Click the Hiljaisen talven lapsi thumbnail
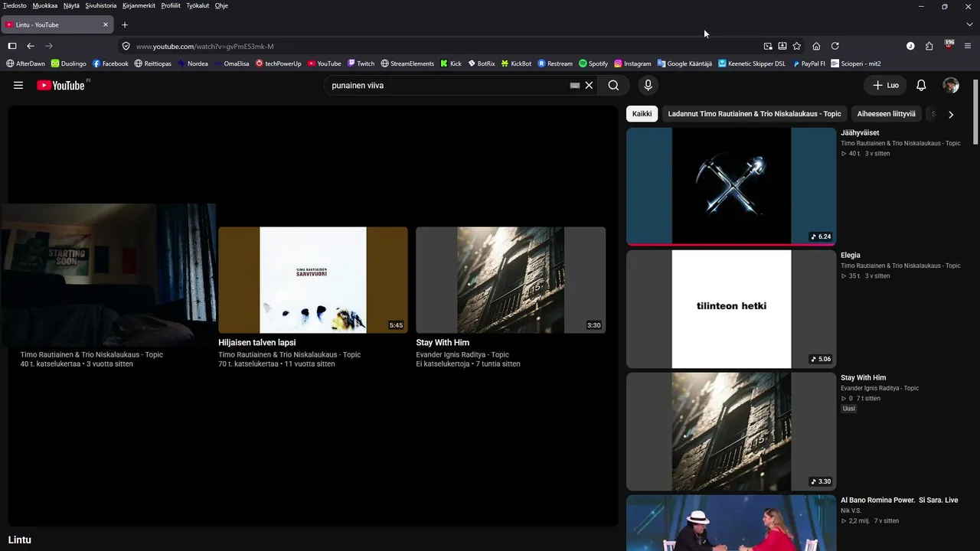The image size is (980, 551). coord(313,279)
